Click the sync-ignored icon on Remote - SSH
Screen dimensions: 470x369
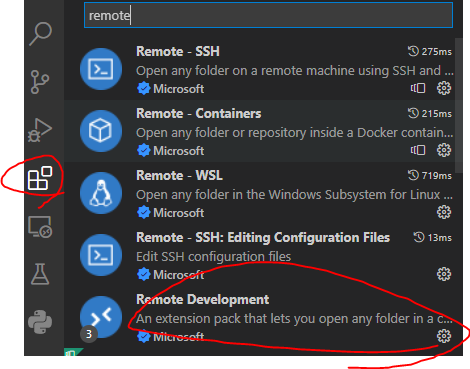tap(418, 88)
